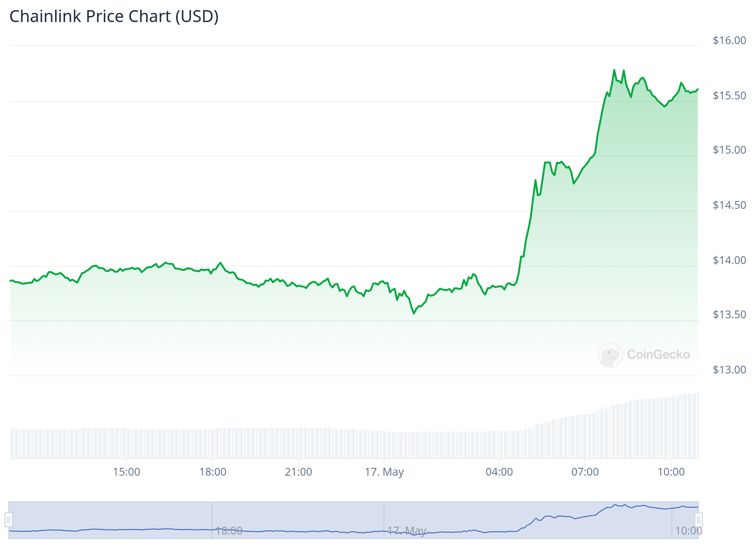
Task: Click the 18:00 label inside the navigator strip
Action: pos(229,531)
